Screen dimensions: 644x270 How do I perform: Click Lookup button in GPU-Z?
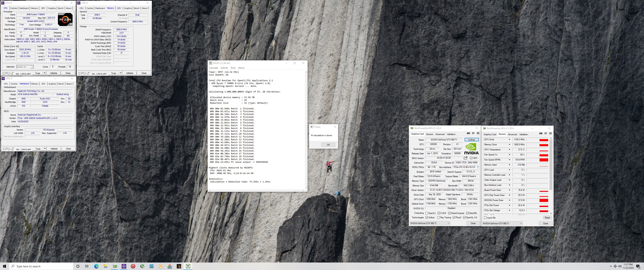(471, 140)
